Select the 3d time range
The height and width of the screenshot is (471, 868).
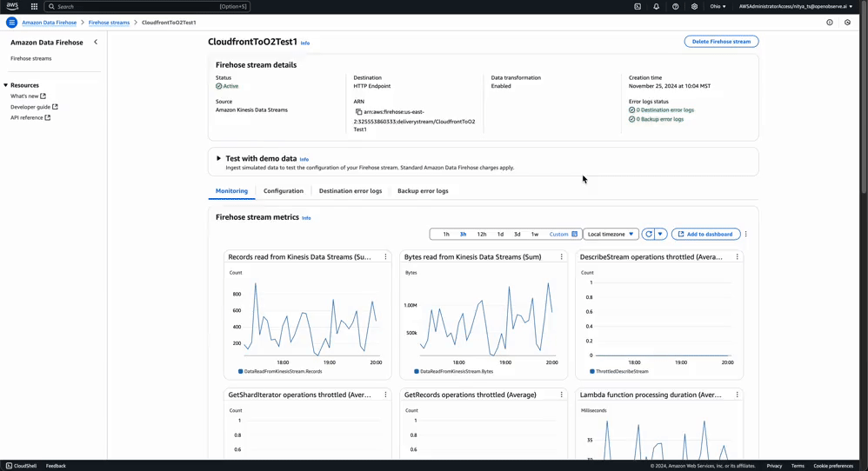pyautogui.click(x=517, y=235)
